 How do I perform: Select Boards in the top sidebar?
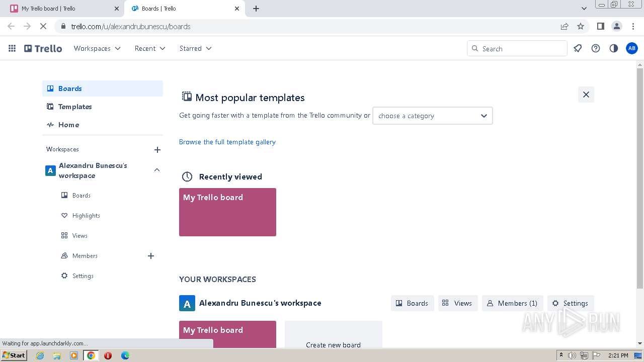[103, 88]
